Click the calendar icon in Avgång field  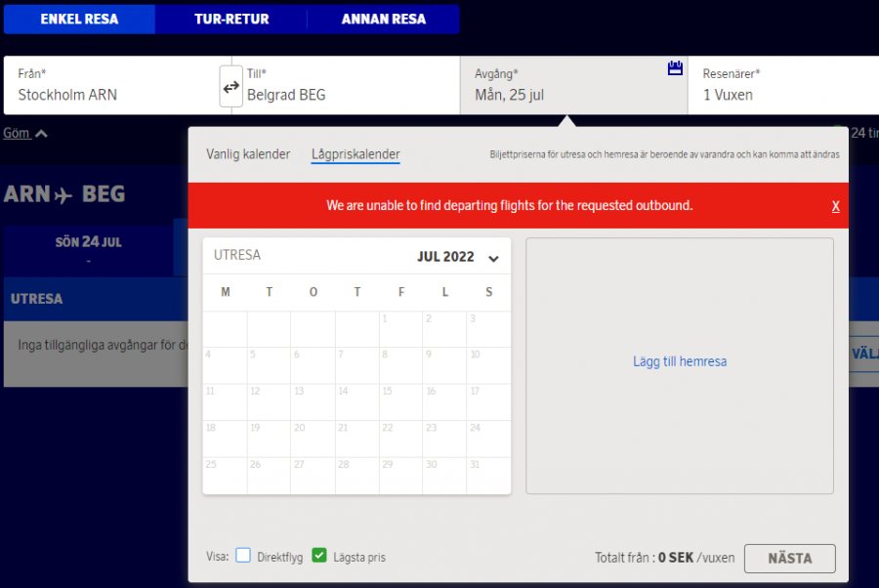[674, 68]
